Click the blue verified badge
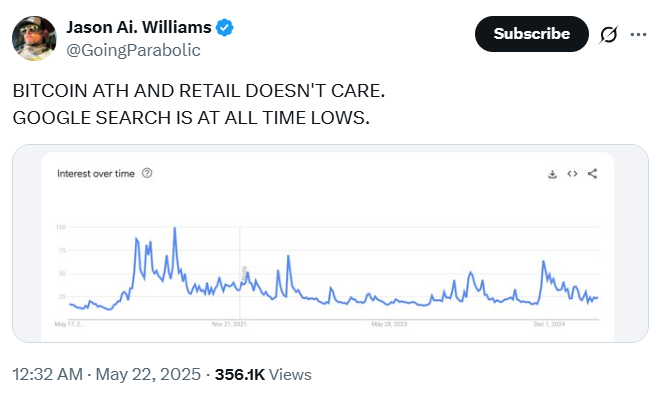Screen dimensions: 663x394 (224, 27)
